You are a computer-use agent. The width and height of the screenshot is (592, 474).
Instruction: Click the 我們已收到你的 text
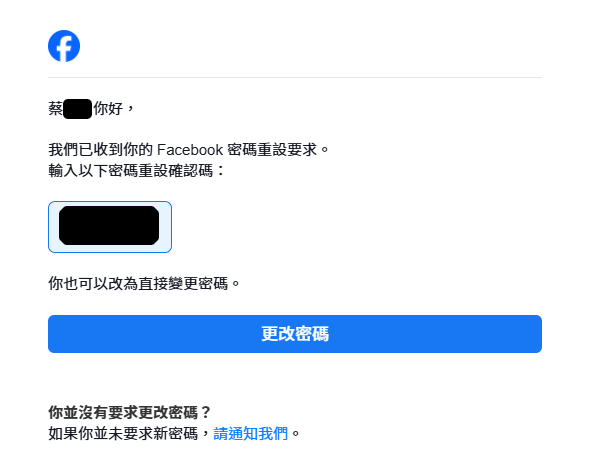pyautogui.click(x=100, y=150)
